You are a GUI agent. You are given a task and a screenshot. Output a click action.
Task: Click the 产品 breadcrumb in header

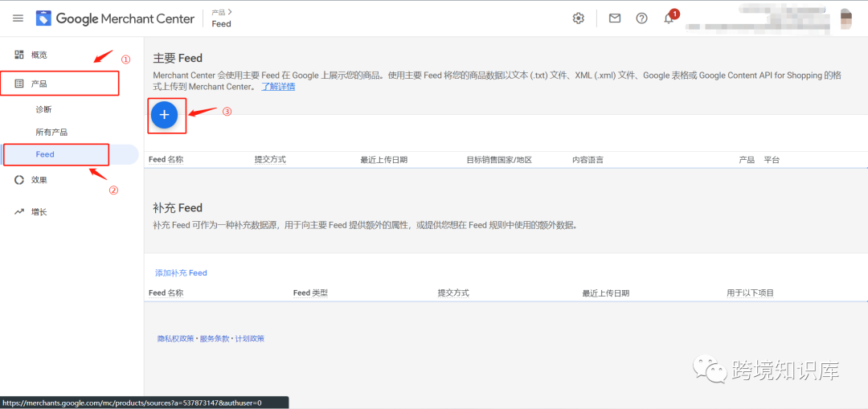[x=218, y=11]
